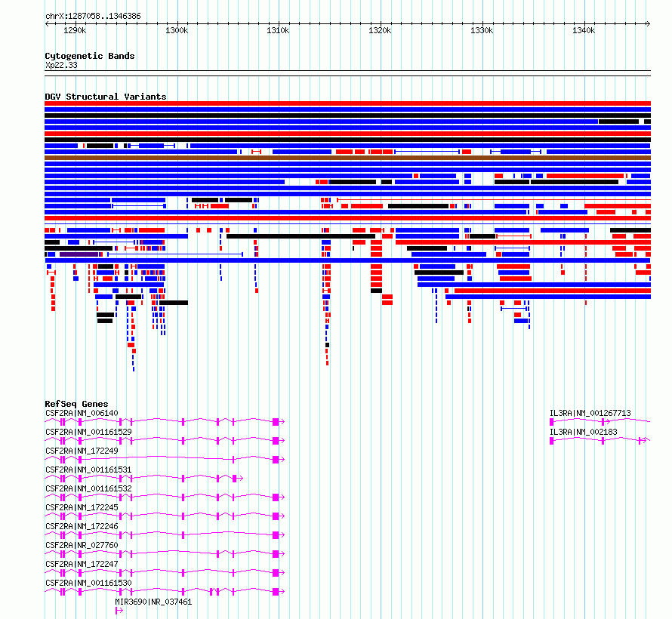
Task: Select the CSF2RA|NM_172246 transcript label
Action: click(82, 526)
